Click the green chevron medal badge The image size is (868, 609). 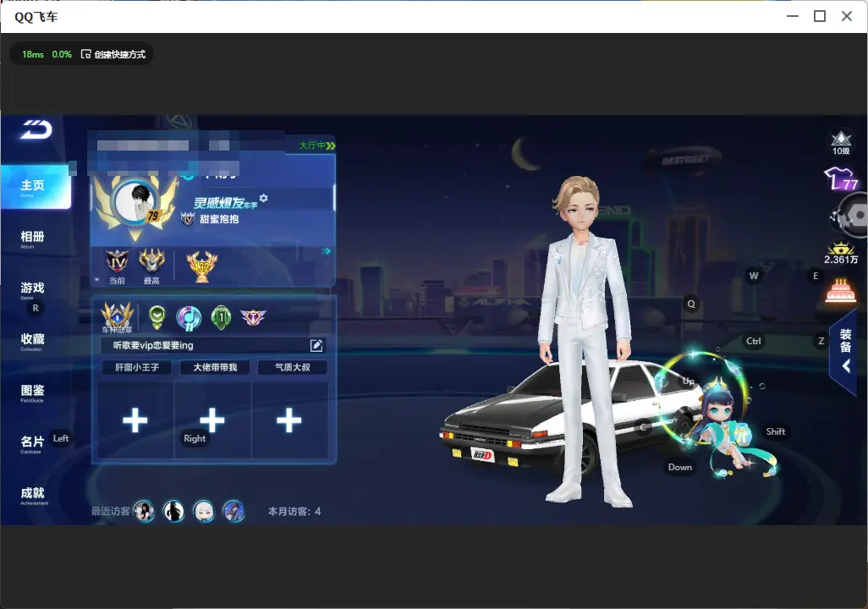point(157,317)
